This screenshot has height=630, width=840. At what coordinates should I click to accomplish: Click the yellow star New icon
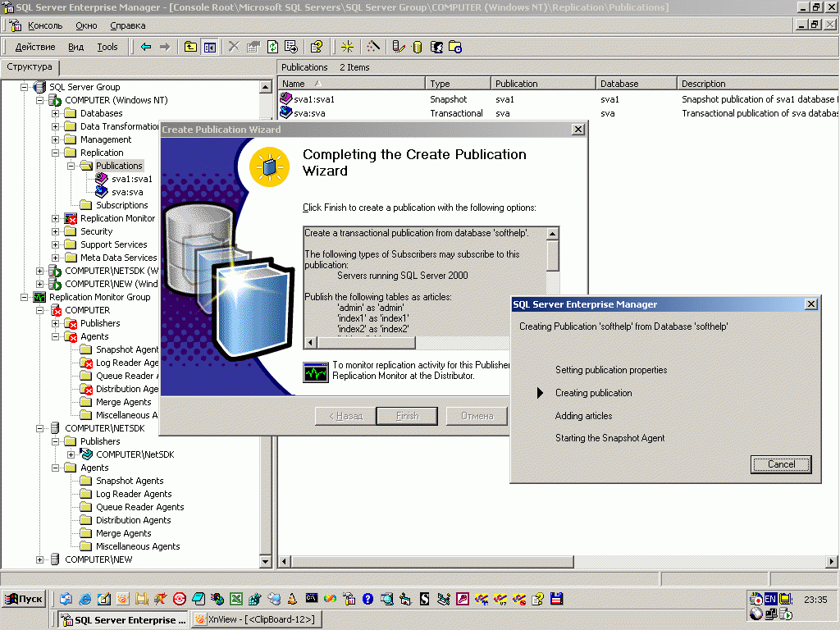347,47
